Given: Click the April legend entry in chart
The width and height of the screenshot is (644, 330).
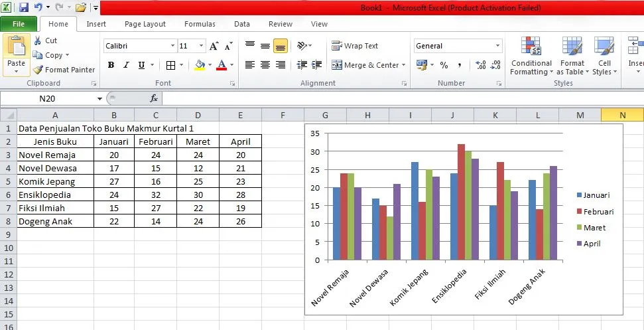Looking at the screenshot, I should click(x=588, y=244).
